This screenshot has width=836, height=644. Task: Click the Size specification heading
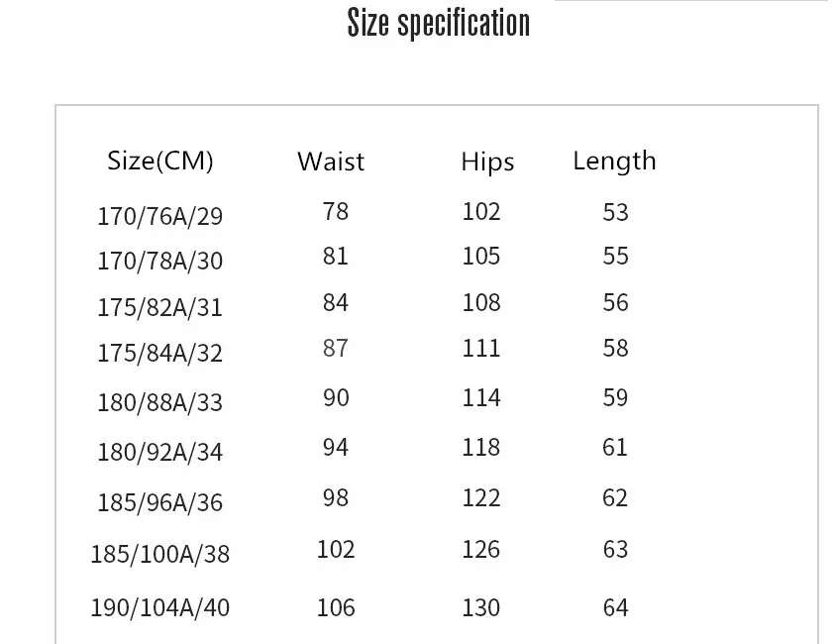(438, 23)
